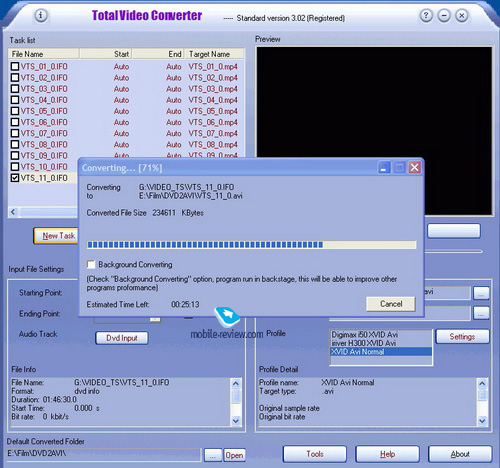The height and width of the screenshot is (468, 500).
Task: Check the VTS_05_0.IFO task checkbox
Action: tap(15, 111)
